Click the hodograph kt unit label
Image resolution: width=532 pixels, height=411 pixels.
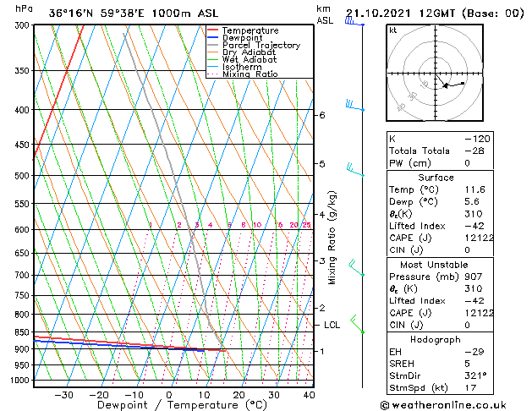(x=393, y=30)
